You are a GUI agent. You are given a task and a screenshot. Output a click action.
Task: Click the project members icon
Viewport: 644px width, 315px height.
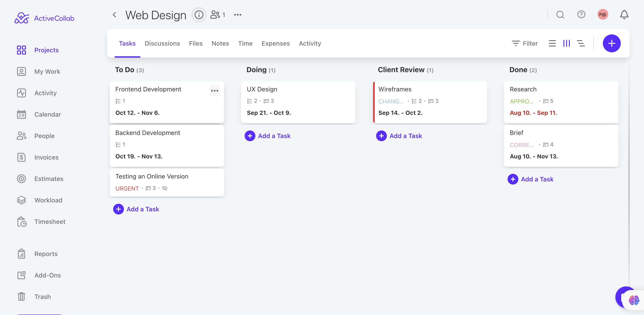(x=217, y=15)
